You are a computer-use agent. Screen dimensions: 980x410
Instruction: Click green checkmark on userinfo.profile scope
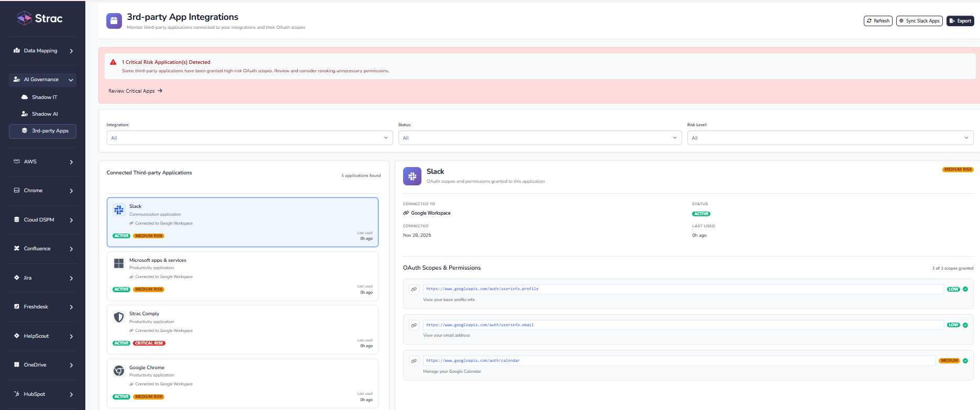click(965, 289)
